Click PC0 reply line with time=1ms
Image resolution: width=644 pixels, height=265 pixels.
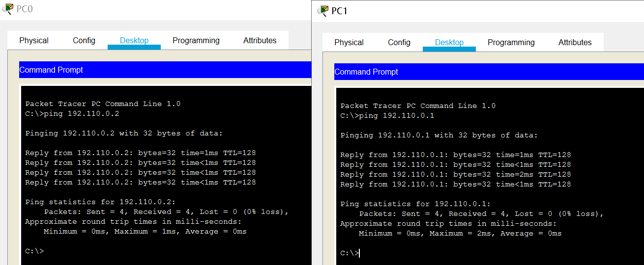(x=141, y=153)
